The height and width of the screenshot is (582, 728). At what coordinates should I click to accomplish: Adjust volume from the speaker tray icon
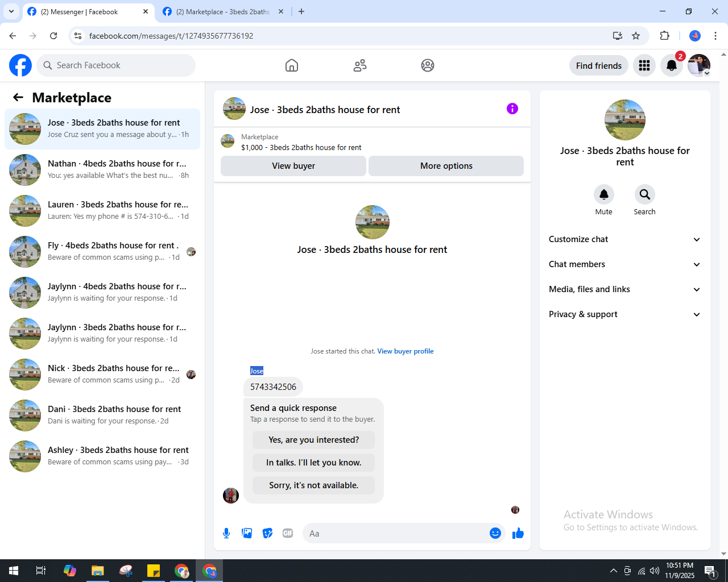click(655, 571)
